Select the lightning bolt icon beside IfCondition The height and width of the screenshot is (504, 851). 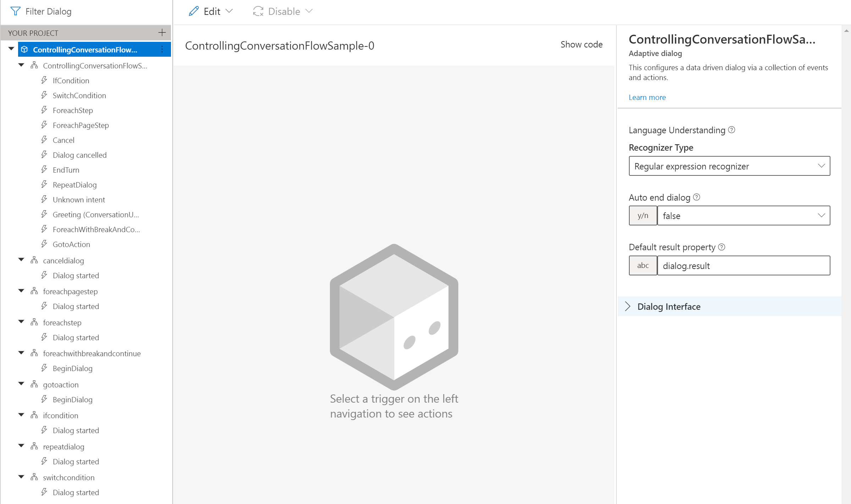44,80
